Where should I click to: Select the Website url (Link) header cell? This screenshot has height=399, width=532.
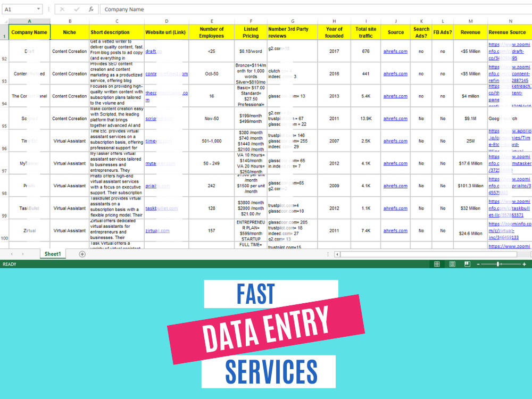coord(167,32)
